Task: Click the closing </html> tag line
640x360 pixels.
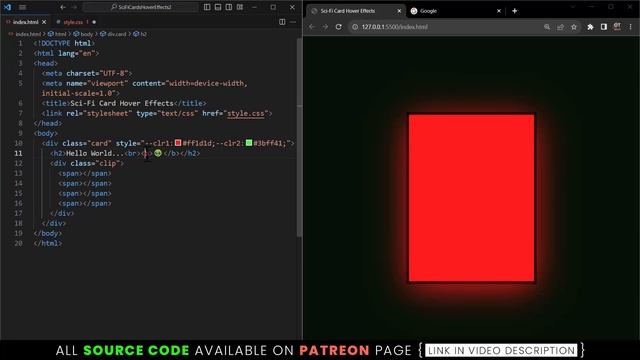Action: click(48, 243)
